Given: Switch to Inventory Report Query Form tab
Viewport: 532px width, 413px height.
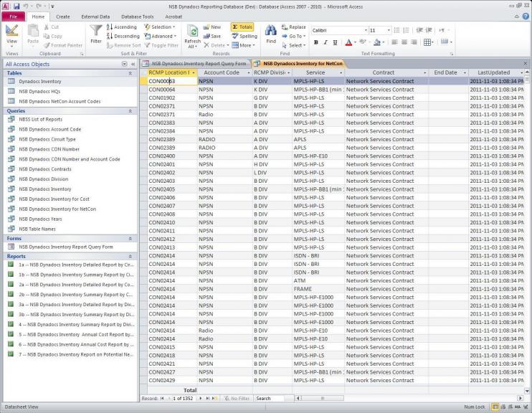Looking at the screenshot, I should click(195, 64).
